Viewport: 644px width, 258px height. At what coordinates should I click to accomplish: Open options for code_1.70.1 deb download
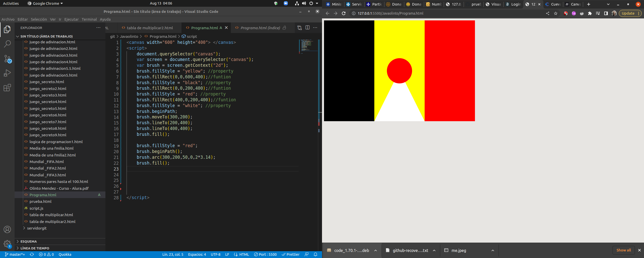376,250
